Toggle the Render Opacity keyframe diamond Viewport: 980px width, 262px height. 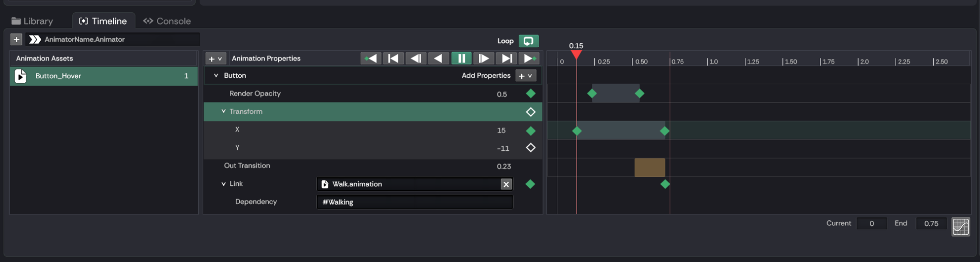coord(530,93)
